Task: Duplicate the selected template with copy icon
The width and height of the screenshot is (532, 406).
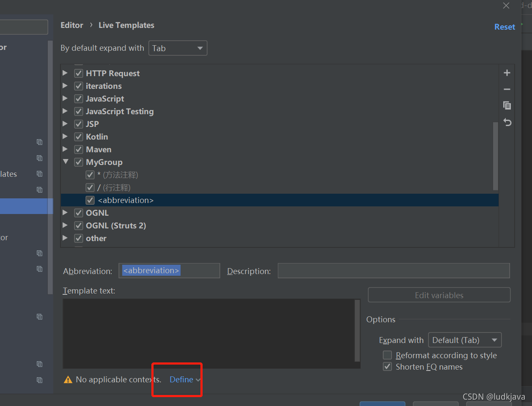Action: [x=507, y=105]
